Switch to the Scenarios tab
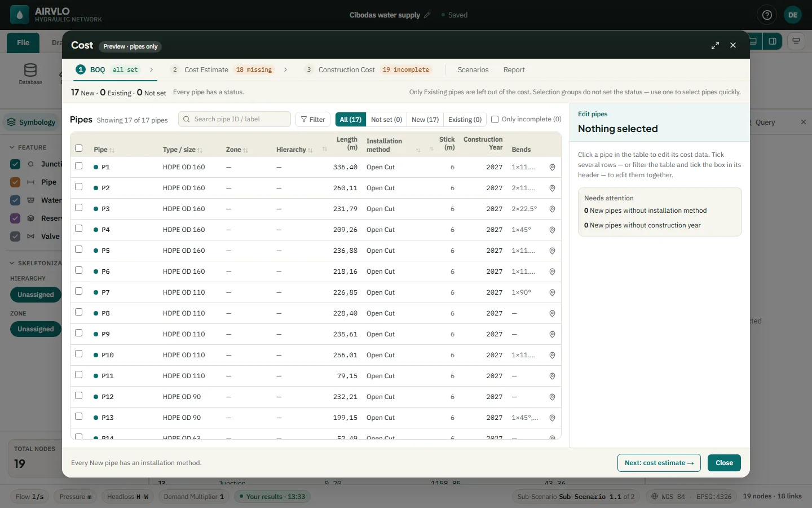 (473, 70)
